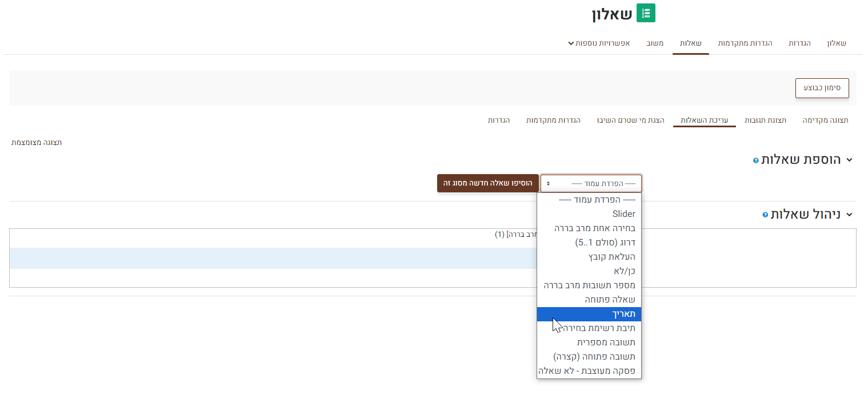Select Slider from the dropdown list

click(623, 214)
